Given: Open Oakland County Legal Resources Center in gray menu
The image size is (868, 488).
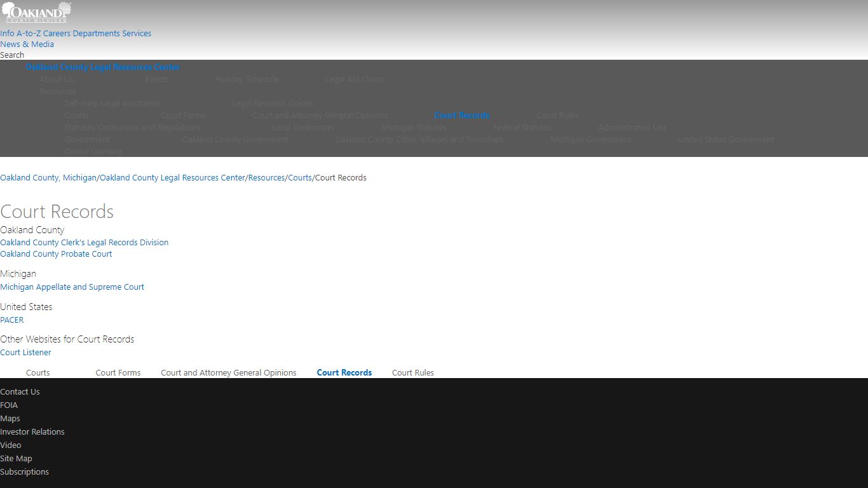Looking at the screenshot, I should [102, 67].
